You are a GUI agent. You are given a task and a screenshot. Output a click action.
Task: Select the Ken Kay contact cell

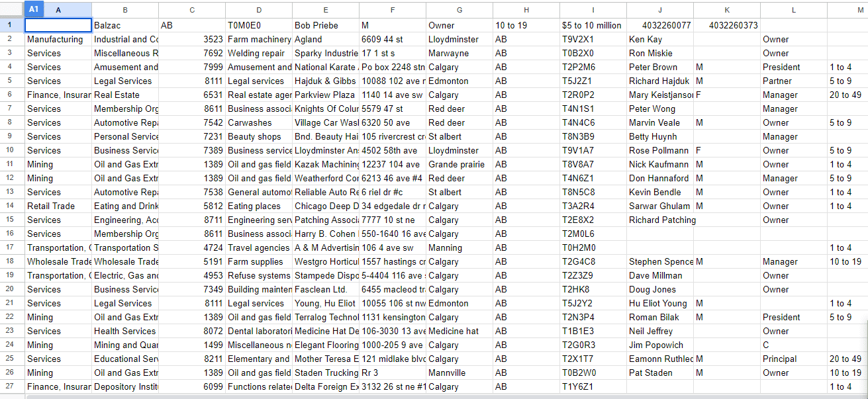(x=659, y=39)
